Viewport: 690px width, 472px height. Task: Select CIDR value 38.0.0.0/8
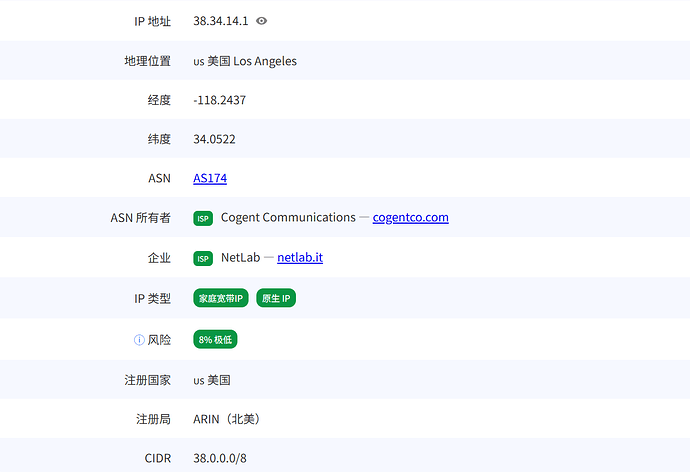pos(220,458)
